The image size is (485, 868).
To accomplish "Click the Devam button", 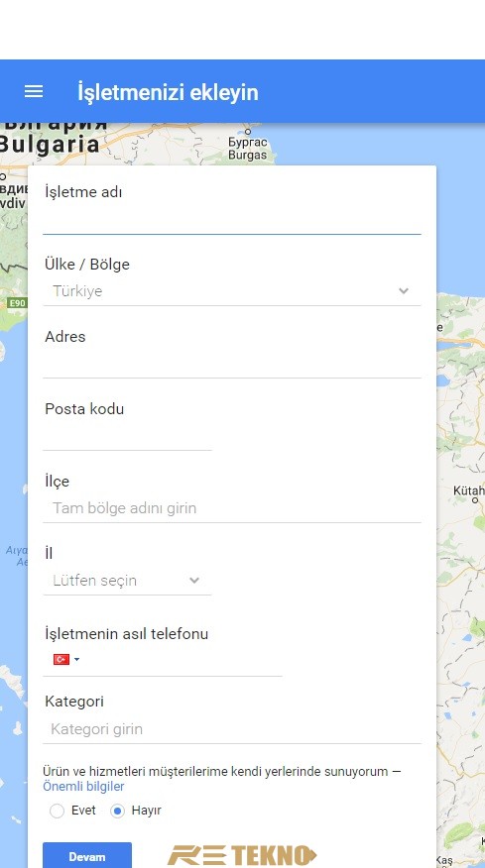I will point(87,856).
